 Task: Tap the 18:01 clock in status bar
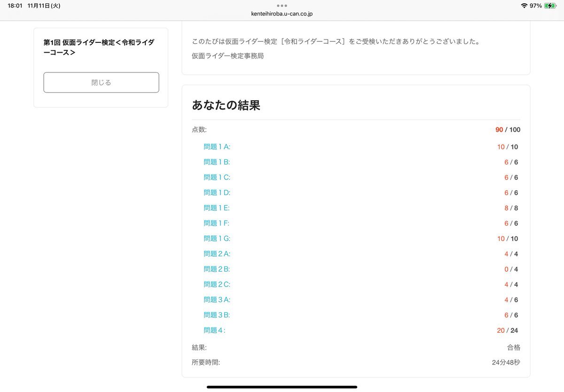coord(15,6)
